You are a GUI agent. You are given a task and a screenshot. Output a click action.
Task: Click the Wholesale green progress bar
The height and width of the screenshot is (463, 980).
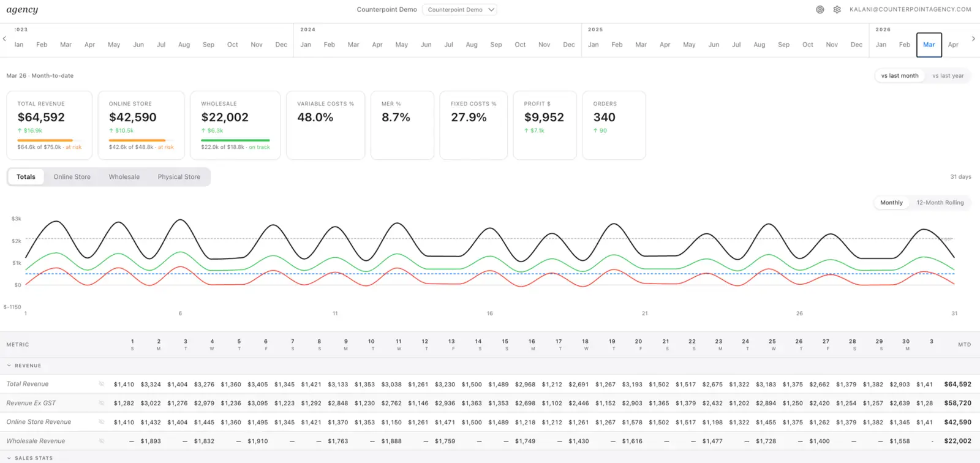pos(235,140)
